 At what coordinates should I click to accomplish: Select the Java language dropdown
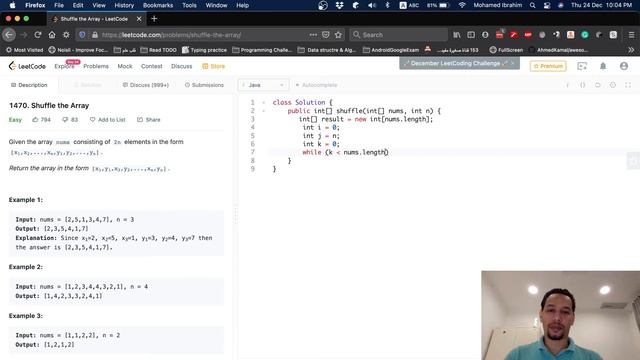coord(263,85)
